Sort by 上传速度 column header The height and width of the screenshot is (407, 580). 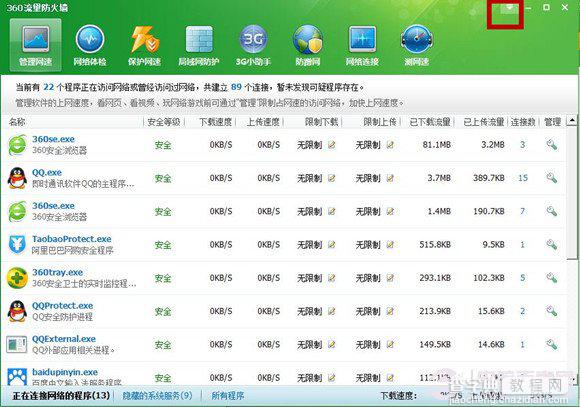click(x=263, y=122)
